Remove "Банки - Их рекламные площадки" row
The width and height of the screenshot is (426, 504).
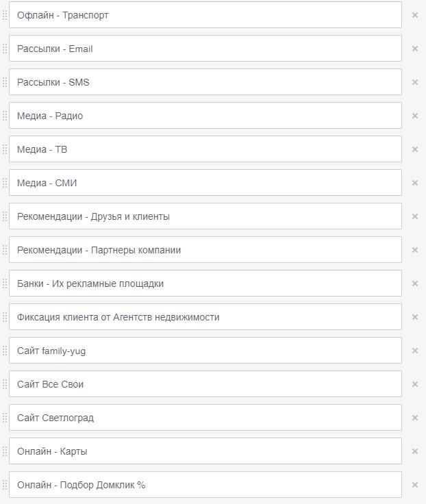(x=414, y=283)
